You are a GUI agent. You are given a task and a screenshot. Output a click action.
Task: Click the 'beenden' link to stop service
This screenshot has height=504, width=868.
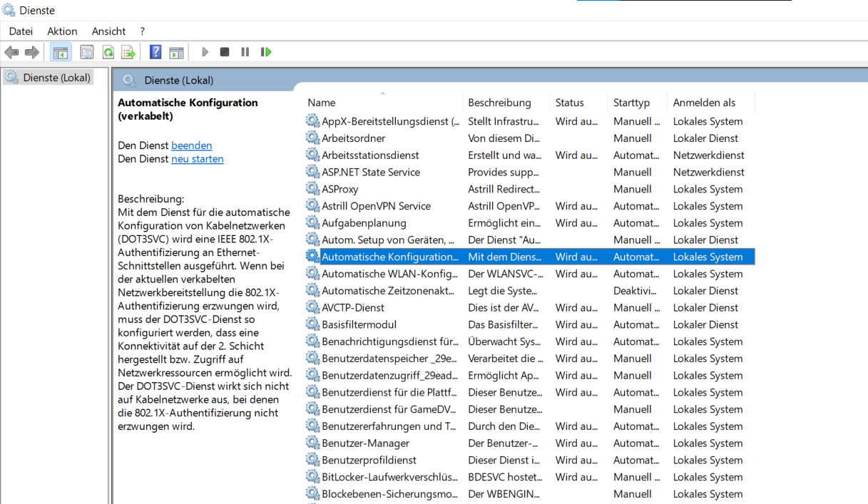[x=191, y=145]
